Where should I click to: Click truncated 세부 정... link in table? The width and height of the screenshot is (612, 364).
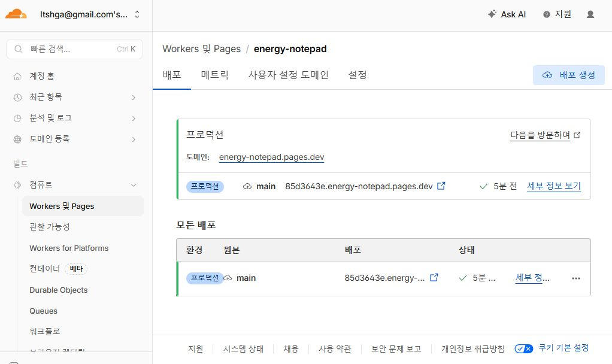pyautogui.click(x=532, y=278)
